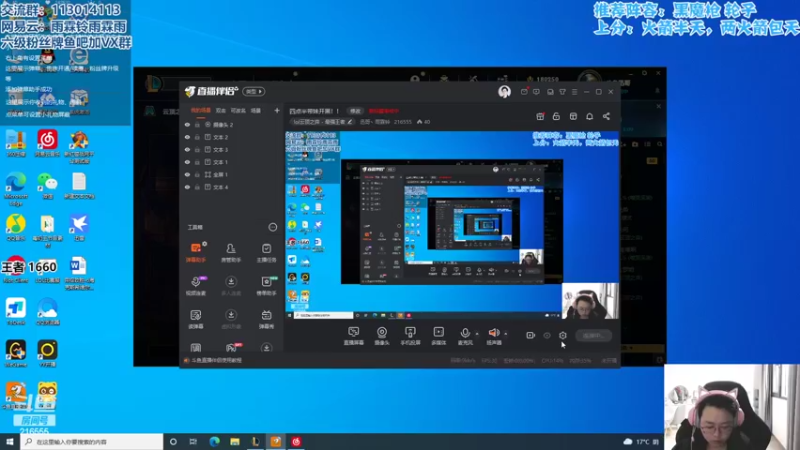Open Microsoft Edge from the taskbar
The width and height of the screenshot is (800, 450).
point(214,442)
